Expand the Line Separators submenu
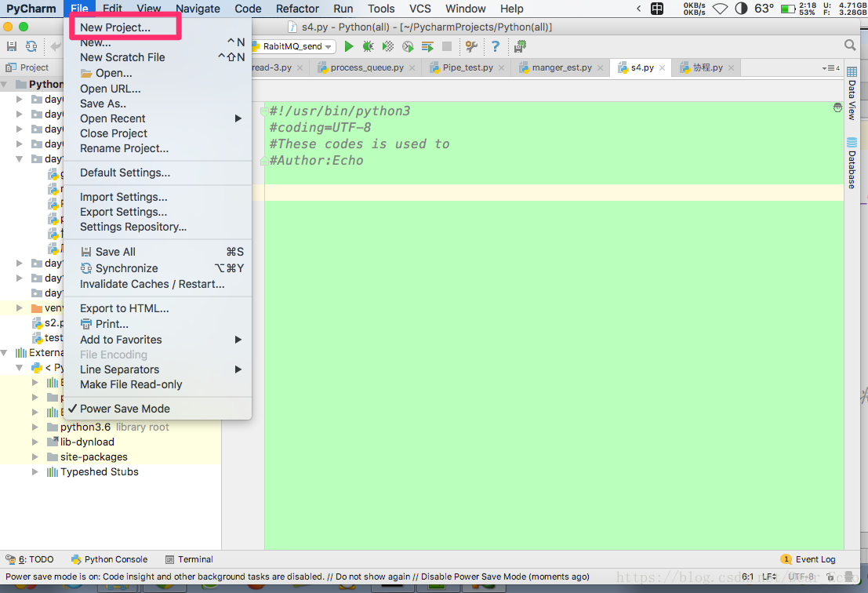 tap(158, 369)
